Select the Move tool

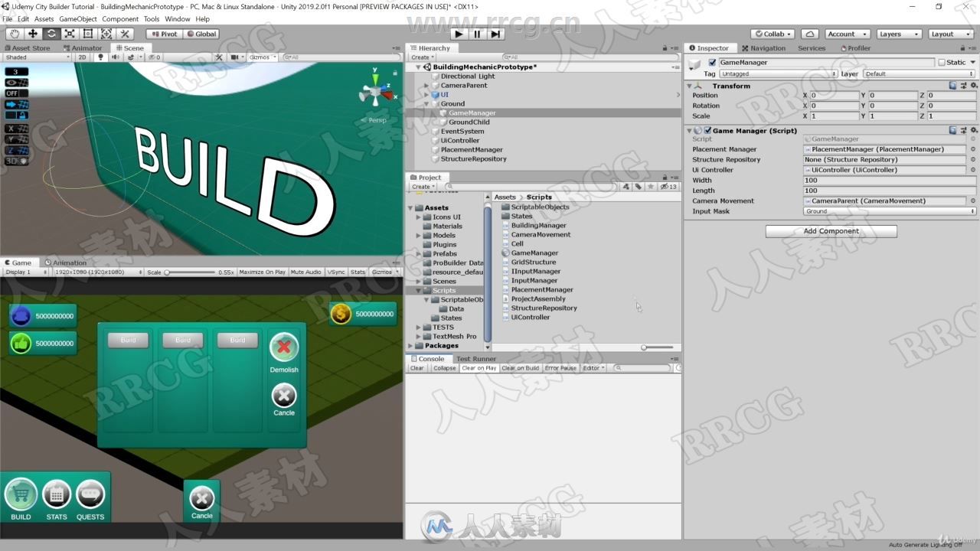[33, 34]
